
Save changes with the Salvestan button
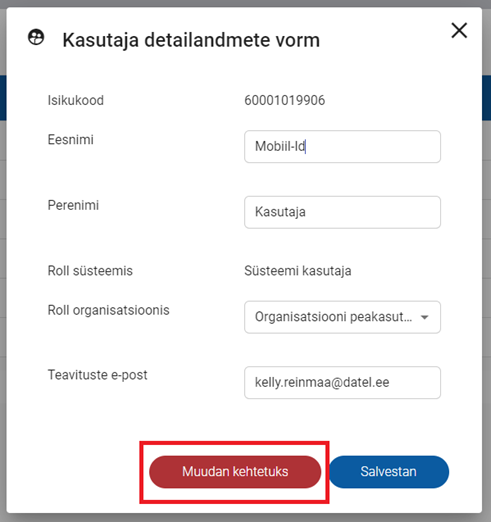(x=389, y=472)
